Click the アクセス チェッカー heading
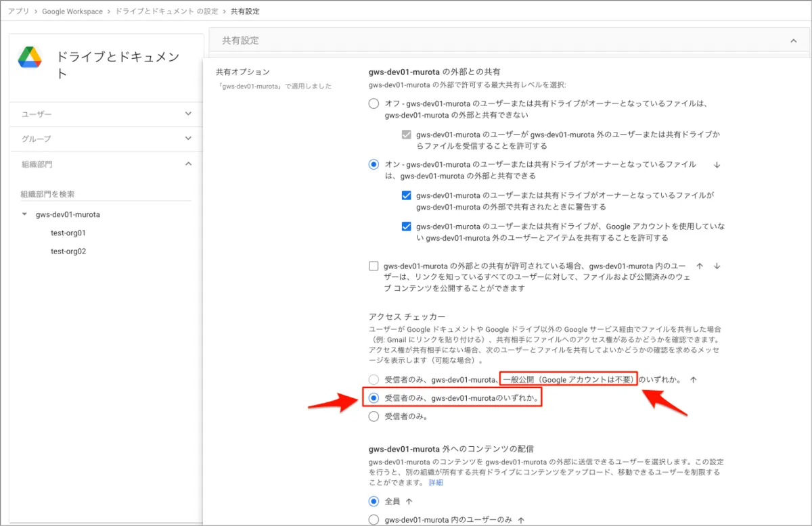812x526 pixels. point(406,316)
